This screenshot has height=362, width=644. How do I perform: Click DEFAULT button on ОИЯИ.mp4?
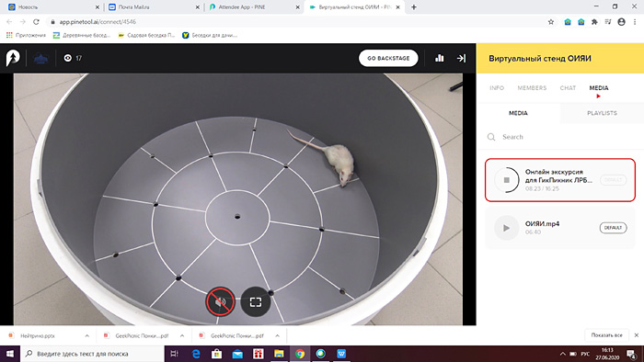click(614, 228)
